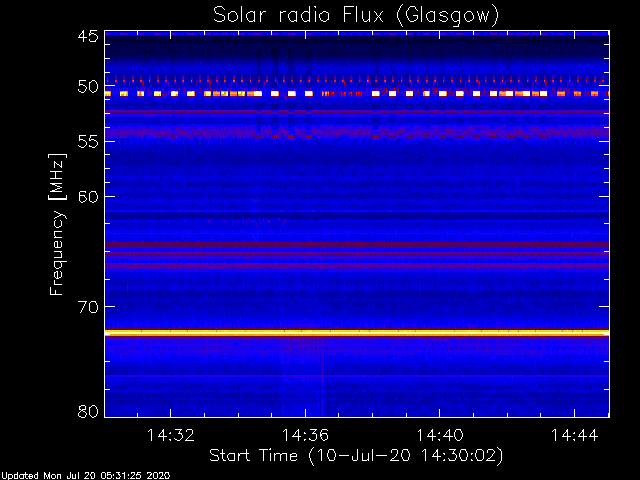
Task: Click the 14:40 time label
Action: tap(440, 435)
